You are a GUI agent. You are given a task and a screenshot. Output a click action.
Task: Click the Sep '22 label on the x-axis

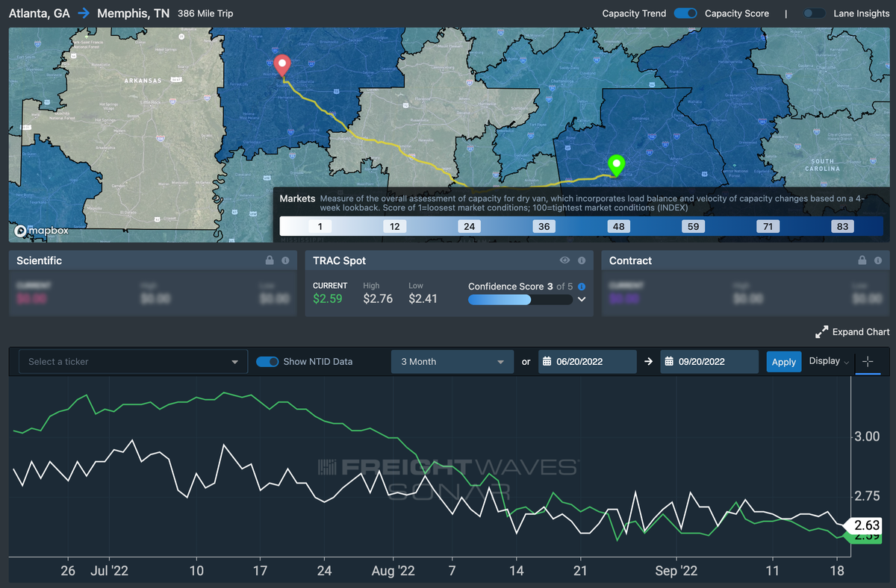click(676, 571)
